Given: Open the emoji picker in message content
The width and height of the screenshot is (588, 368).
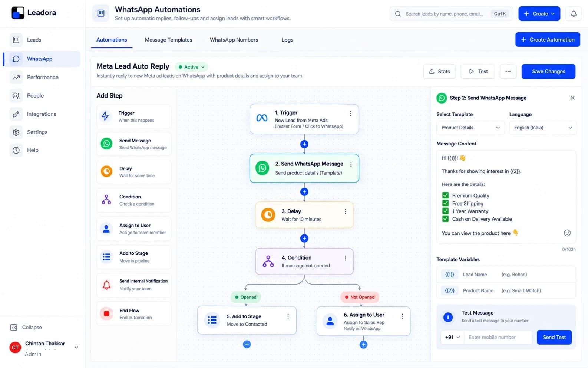Looking at the screenshot, I should [567, 233].
